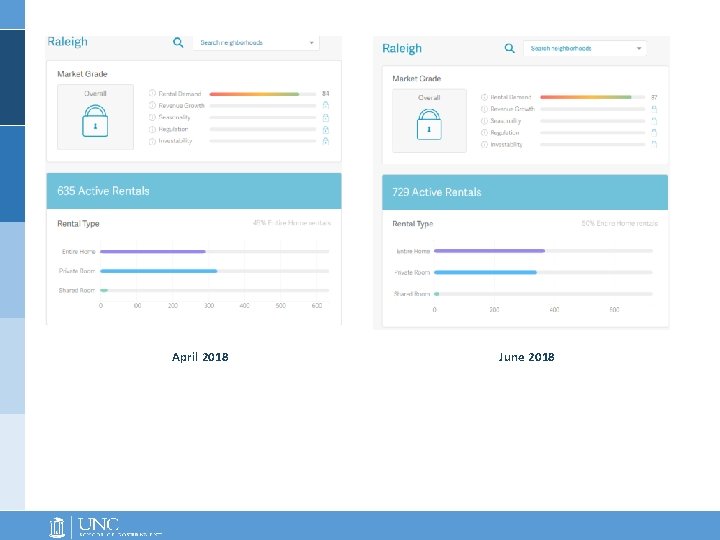720x540 pixels.
Task: Click info icon beside Revenue Growth, April 2018 panel
Action: [x=152, y=105]
